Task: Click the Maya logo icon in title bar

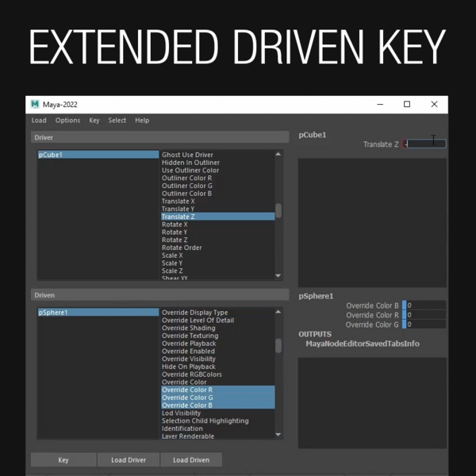Action: (35, 104)
